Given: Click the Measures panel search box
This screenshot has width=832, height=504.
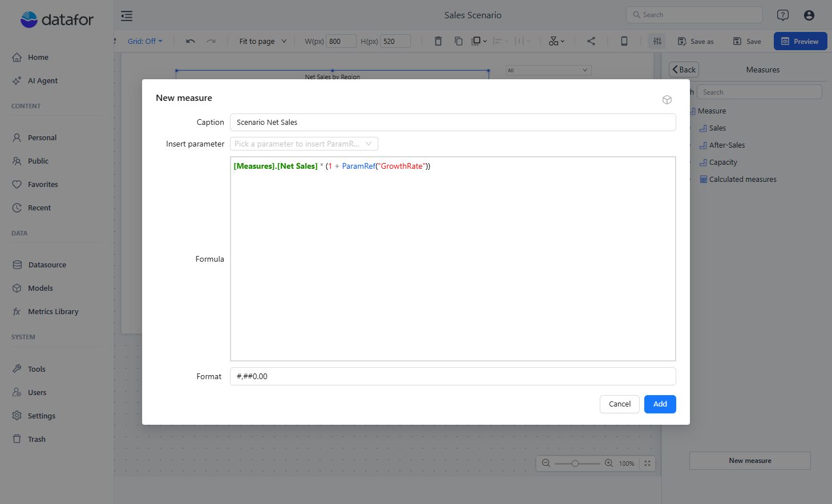Looking at the screenshot, I should coord(759,92).
